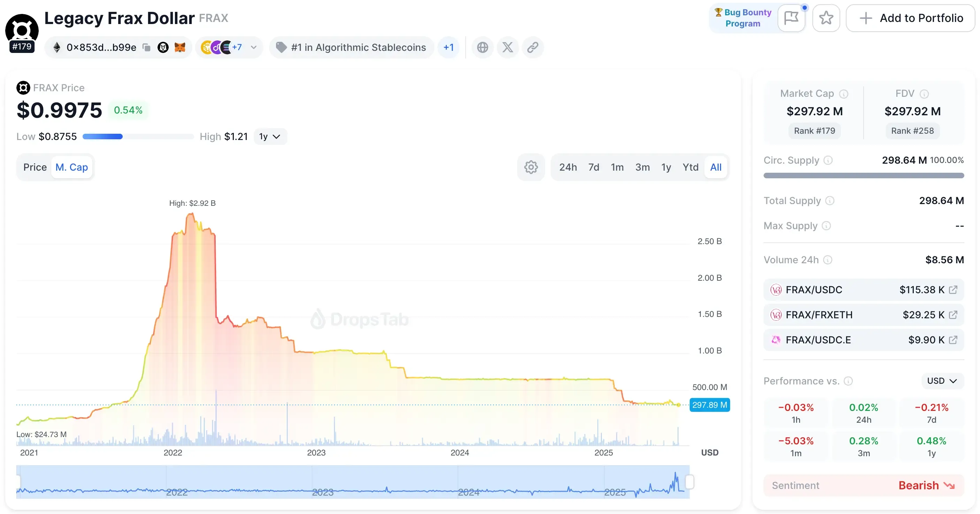980x514 pixels.
Task: Switch the chart to M. Cap view
Action: pyautogui.click(x=71, y=167)
